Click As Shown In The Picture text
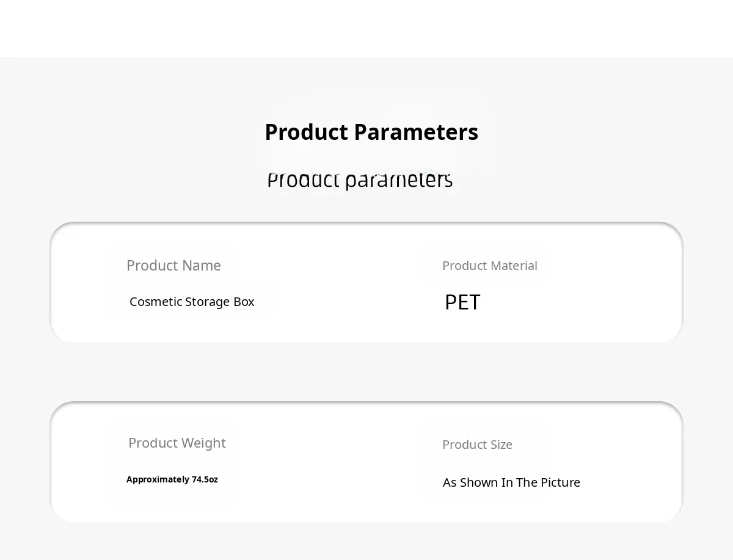 [x=511, y=482]
